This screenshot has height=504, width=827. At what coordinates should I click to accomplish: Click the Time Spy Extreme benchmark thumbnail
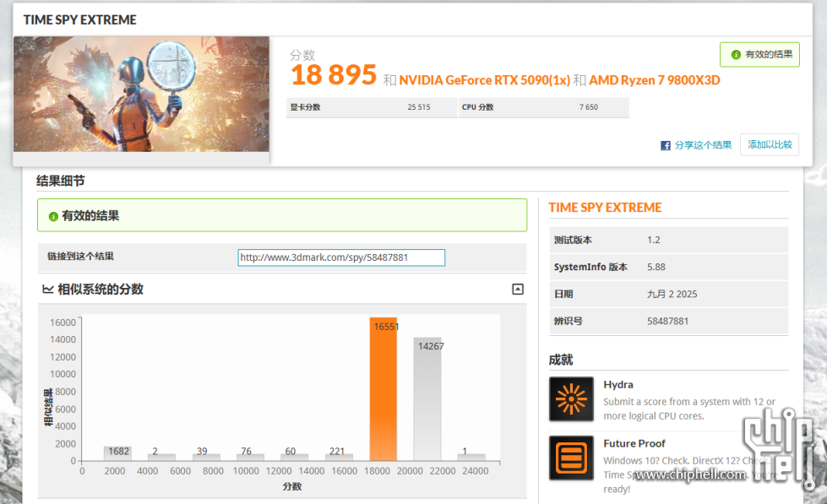click(141, 94)
